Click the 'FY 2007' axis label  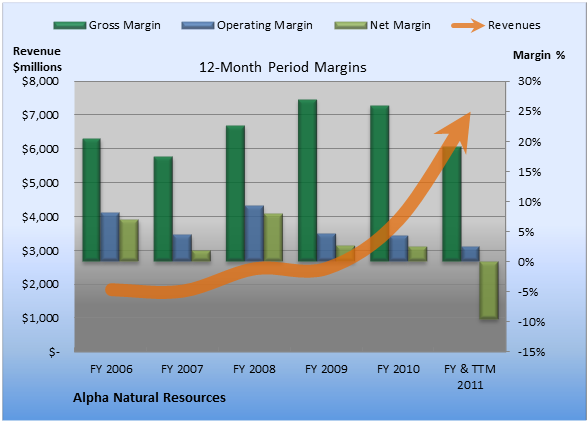(182, 369)
